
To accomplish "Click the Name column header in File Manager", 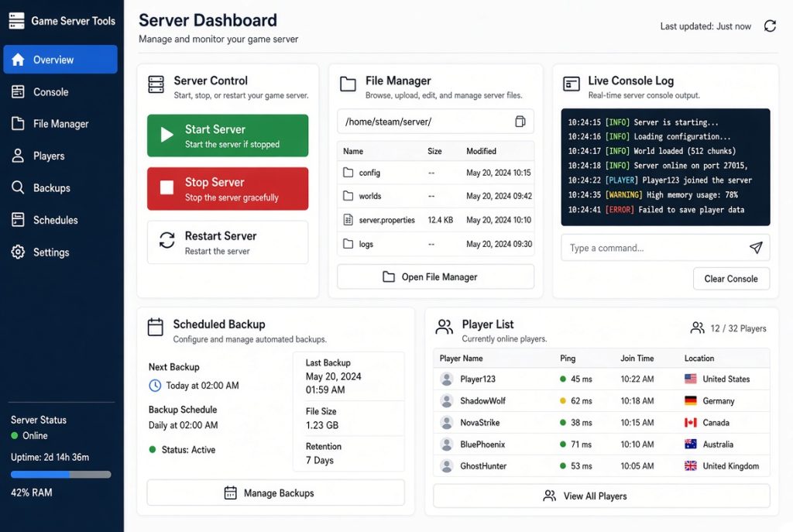I will pyautogui.click(x=353, y=151).
